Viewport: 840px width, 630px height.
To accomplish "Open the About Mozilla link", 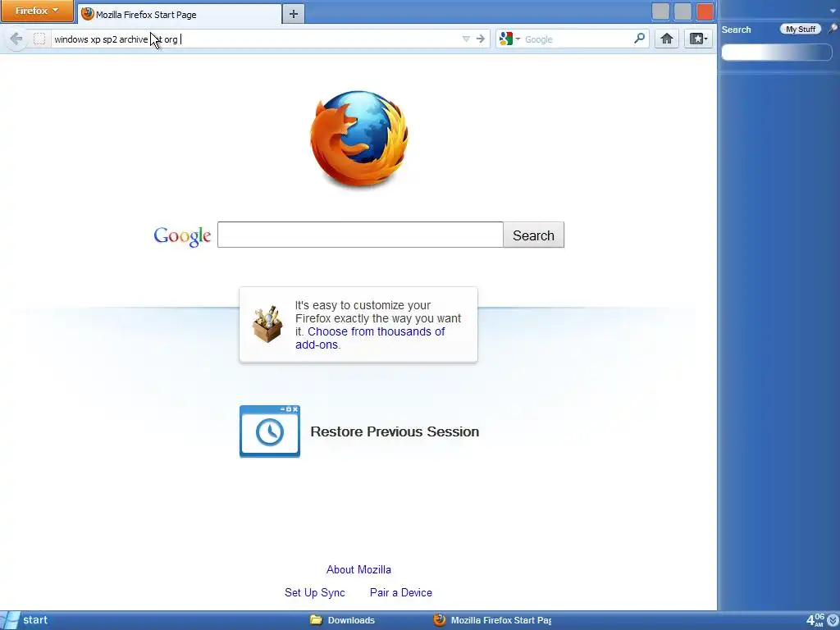I will click(359, 569).
